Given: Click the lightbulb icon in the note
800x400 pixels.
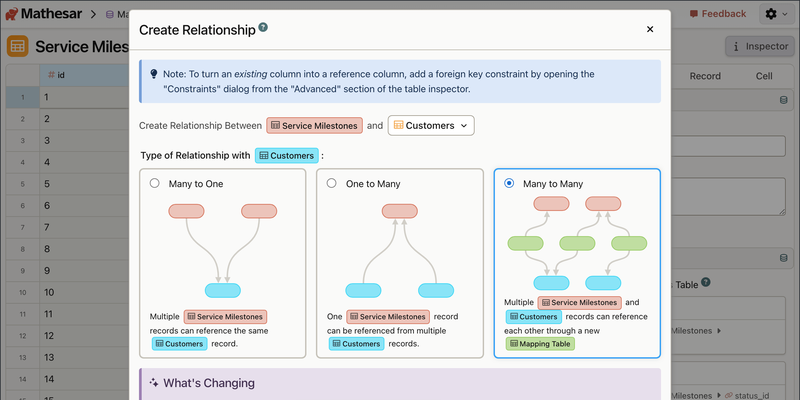Looking at the screenshot, I should point(154,74).
